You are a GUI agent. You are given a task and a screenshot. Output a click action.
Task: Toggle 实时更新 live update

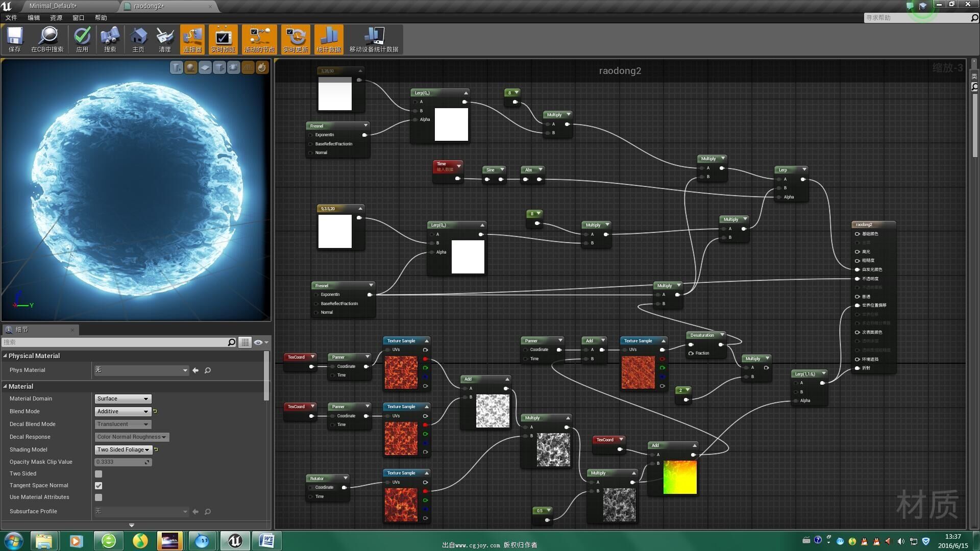296,39
